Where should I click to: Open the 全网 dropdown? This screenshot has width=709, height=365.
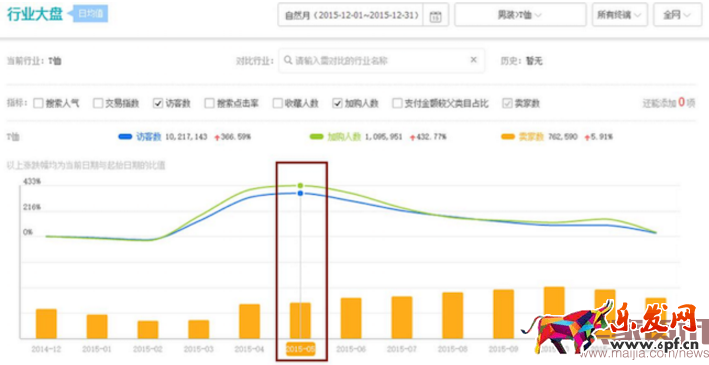click(x=677, y=15)
